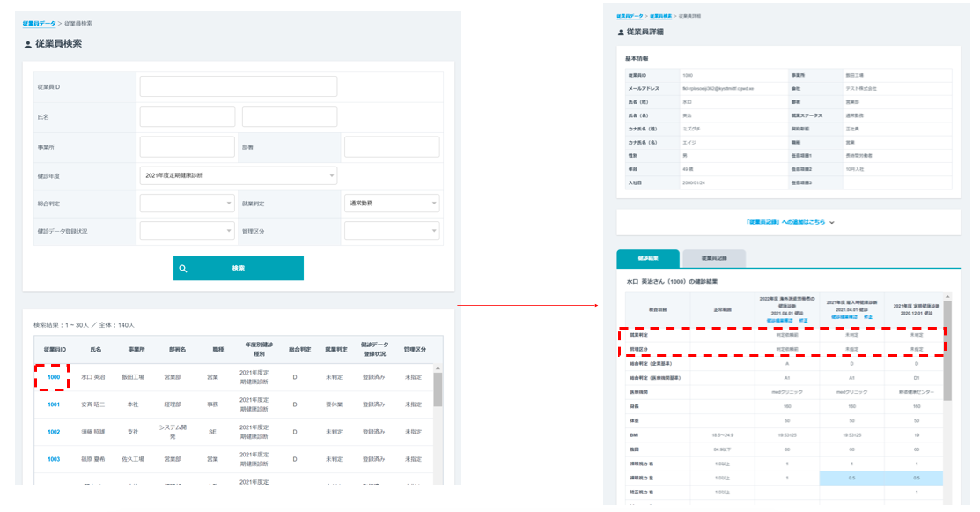Expand the 就業判定 dropdown showing 通常勤務
This screenshot has height=512, width=980.
(391, 204)
